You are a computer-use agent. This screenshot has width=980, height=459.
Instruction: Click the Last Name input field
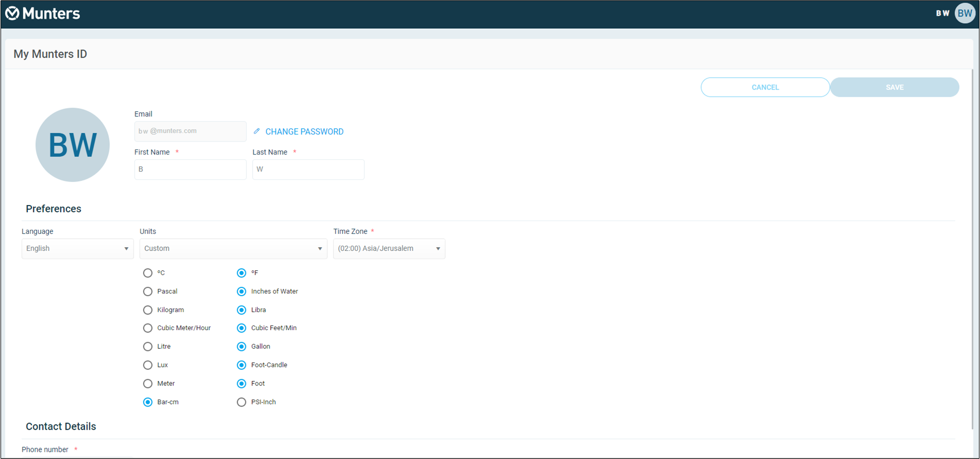pyautogui.click(x=308, y=169)
